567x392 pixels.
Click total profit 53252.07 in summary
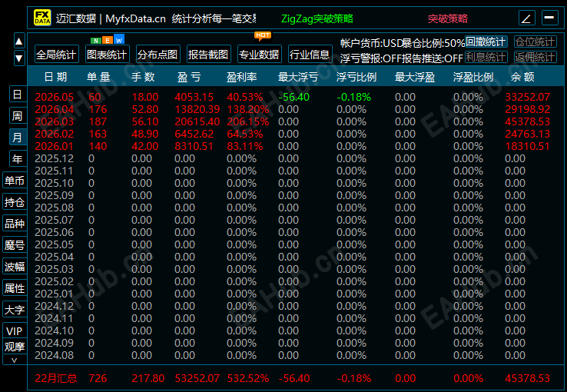(x=197, y=378)
